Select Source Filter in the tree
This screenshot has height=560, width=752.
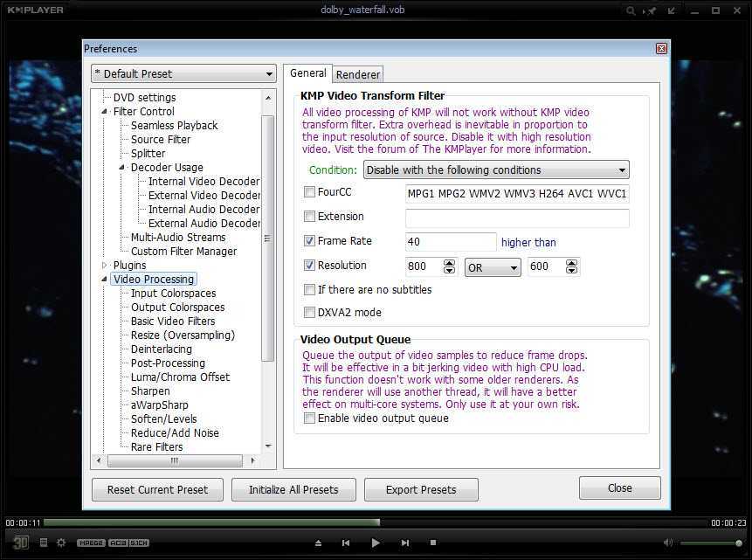click(161, 139)
